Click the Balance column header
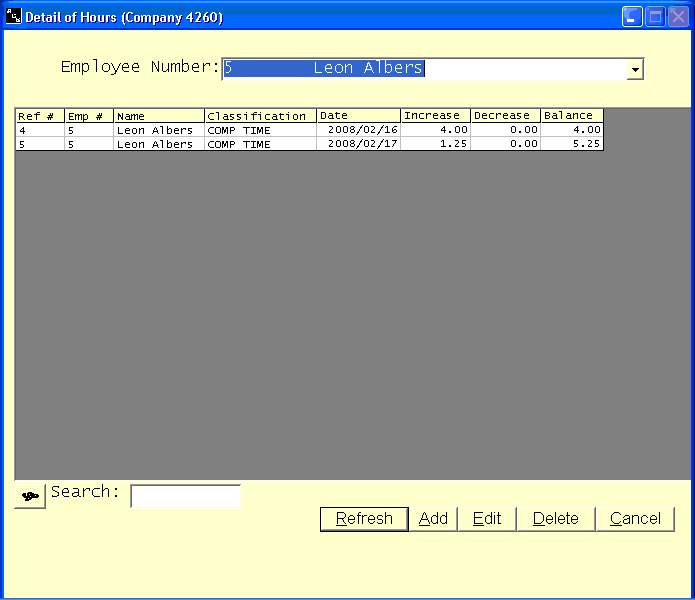Screen dimensions: 695x600 click(572, 116)
